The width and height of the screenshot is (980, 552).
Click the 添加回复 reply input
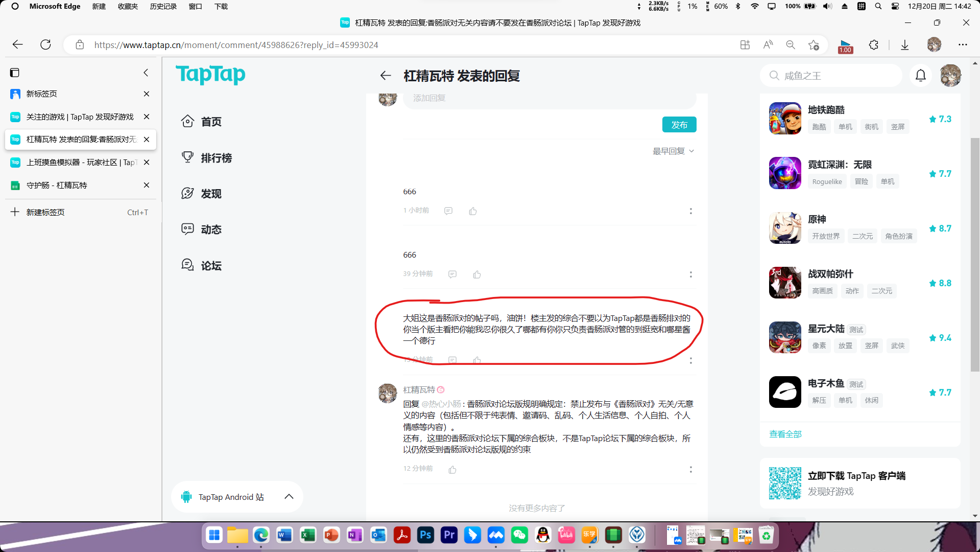(549, 98)
